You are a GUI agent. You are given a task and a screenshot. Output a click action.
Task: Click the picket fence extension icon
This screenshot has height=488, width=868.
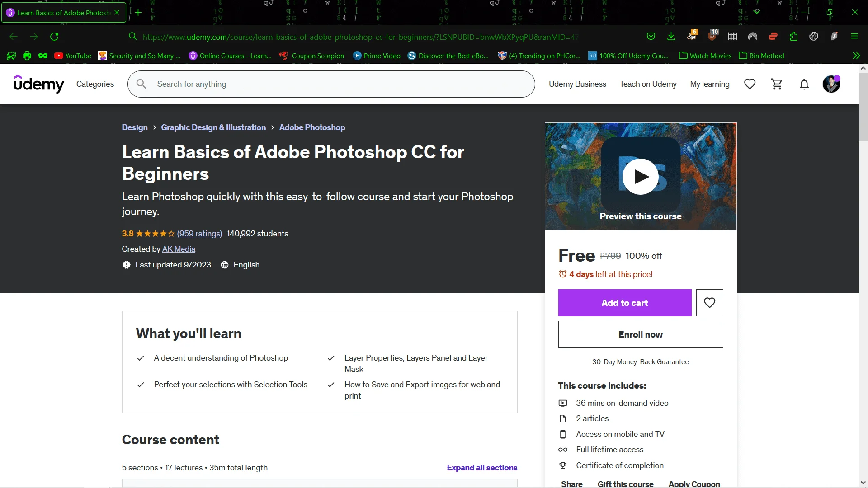732,37
